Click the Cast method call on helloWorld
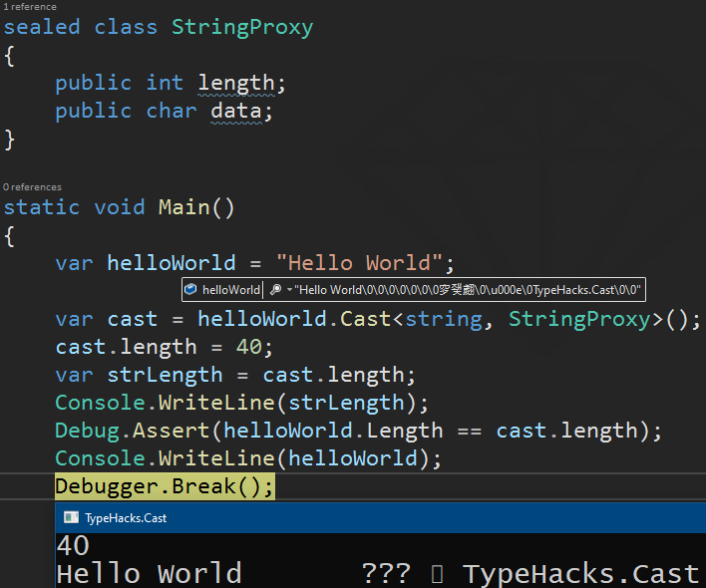 click(366, 319)
